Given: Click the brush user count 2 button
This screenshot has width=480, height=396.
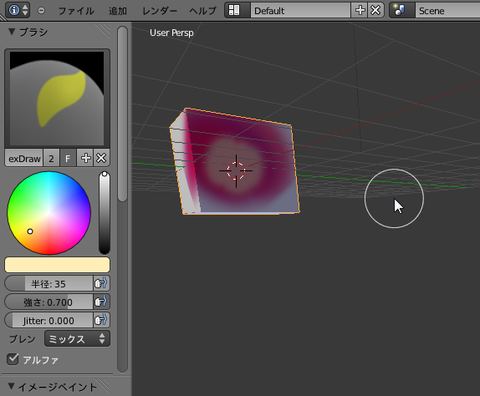Looking at the screenshot, I should click(51, 158).
